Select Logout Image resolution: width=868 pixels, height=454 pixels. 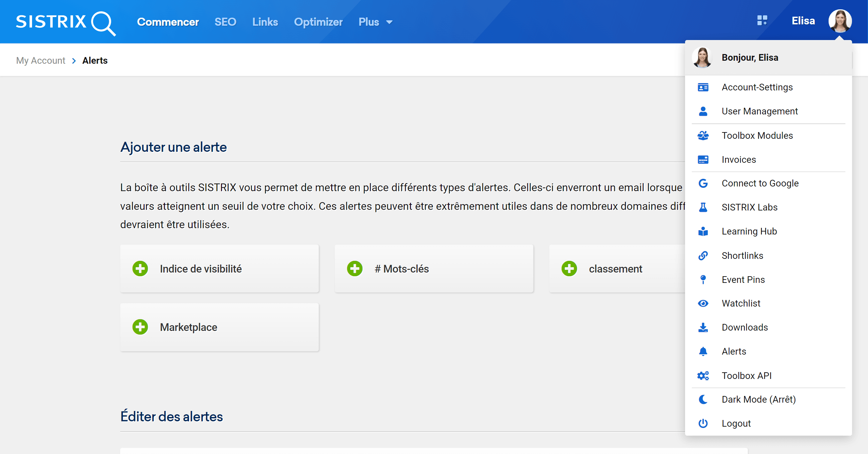click(x=768, y=423)
